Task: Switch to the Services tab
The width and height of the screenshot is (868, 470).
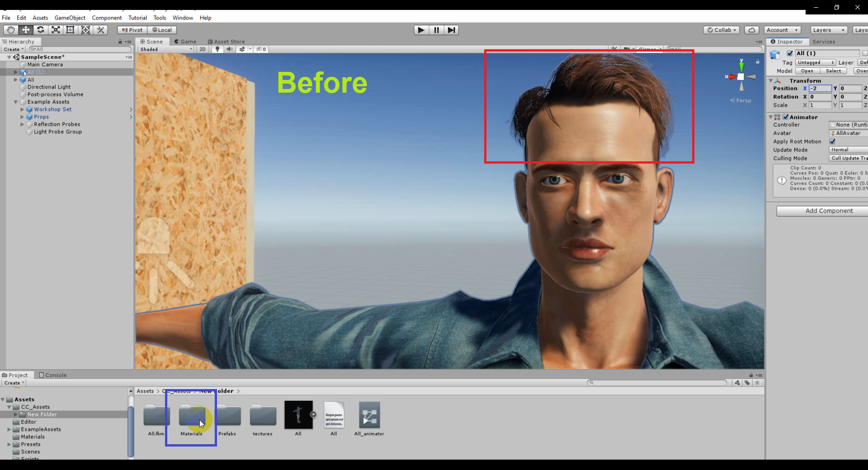Action: [x=824, y=42]
